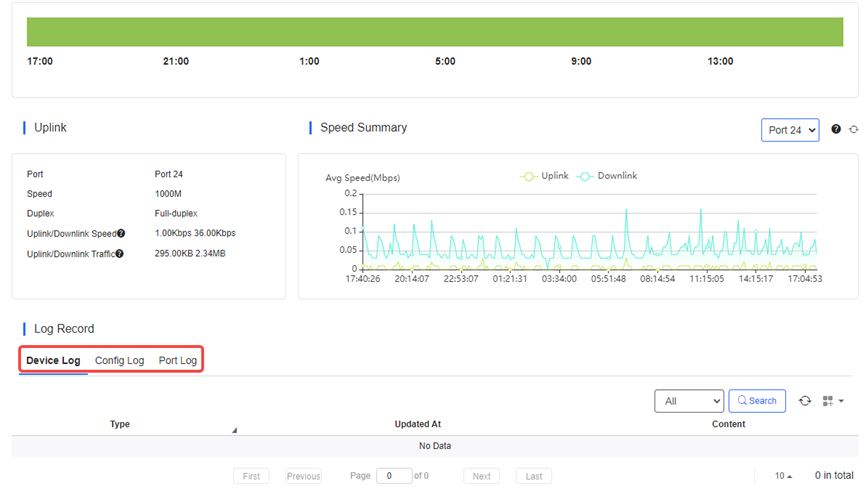
Task: Jump to the Last page
Action: tap(534, 476)
